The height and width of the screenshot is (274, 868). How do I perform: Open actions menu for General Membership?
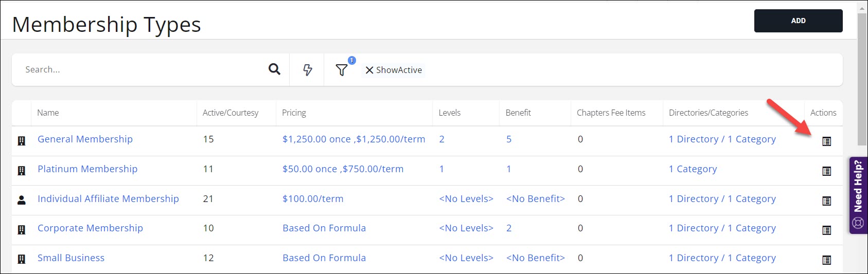pos(826,141)
